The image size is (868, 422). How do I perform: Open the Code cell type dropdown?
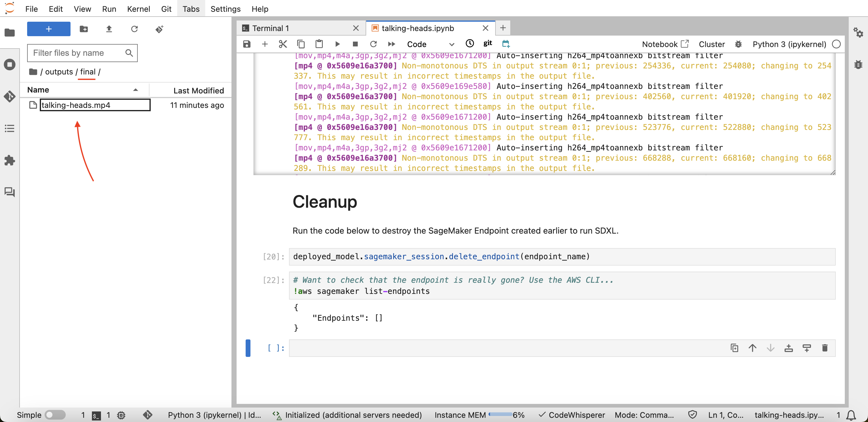coord(430,44)
